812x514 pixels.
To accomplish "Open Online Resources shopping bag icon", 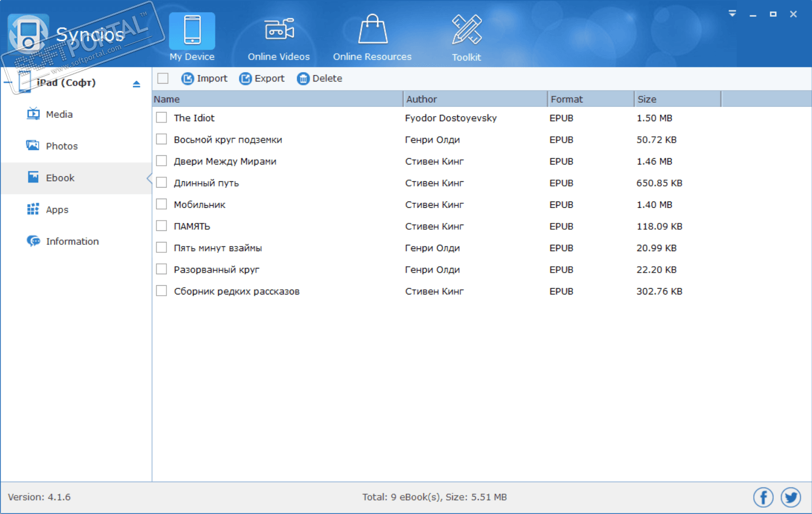I will [373, 29].
